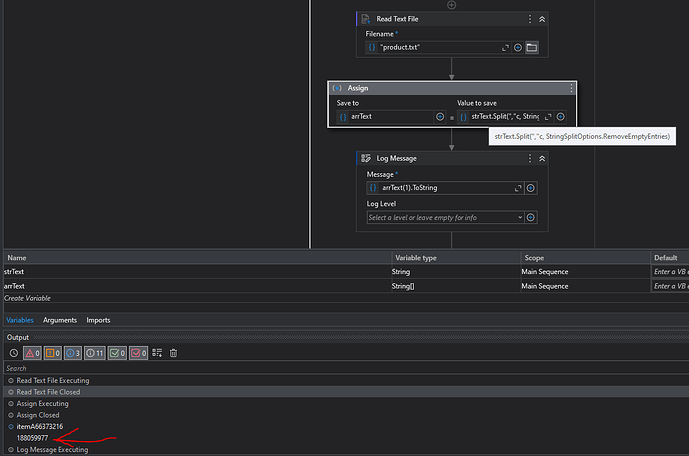
Task: Toggle green checkmark filter showing 0
Action: click(x=117, y=353)
